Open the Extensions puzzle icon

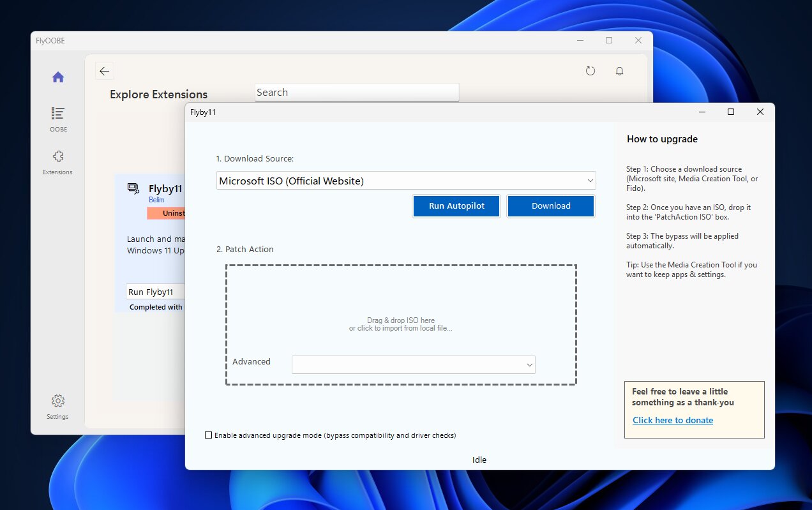pos(58,156)
